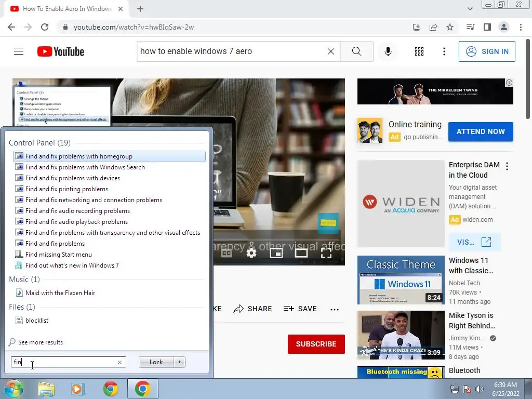The height and width of the screenshot is (399, 532).
Task: Open Find and fix audio playback problems
Action: pos(109,222)
